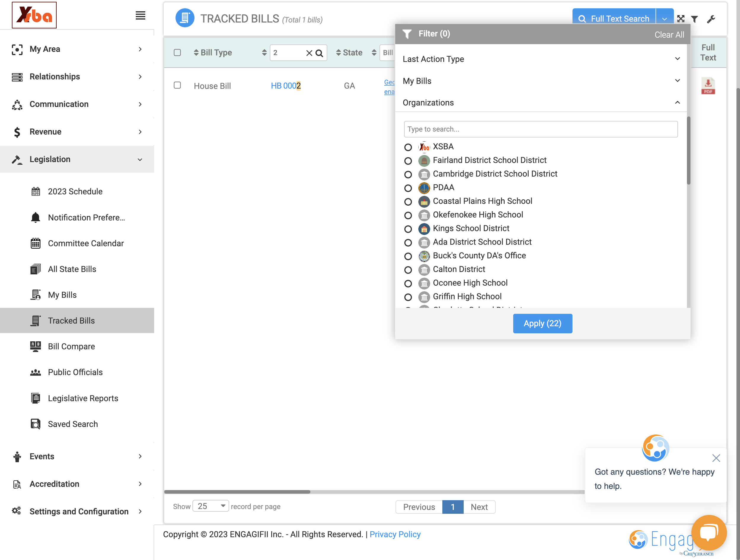Click the filter panel vertical scrollbar

(x=688, y=151)
